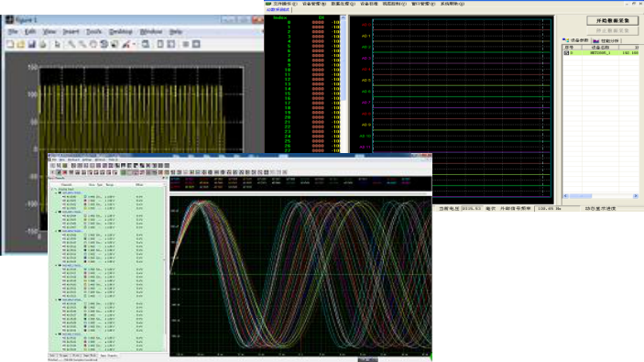Click the Print Figure icon
This screenshot has height=362, width=644.
[43, 44]
